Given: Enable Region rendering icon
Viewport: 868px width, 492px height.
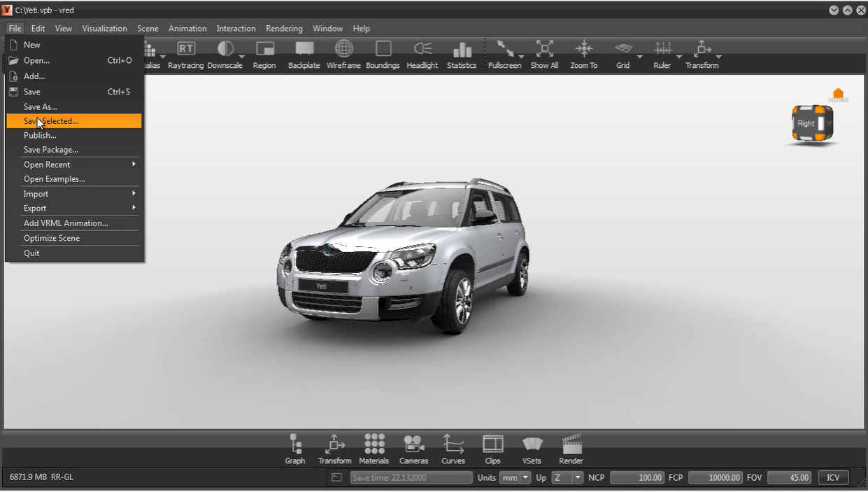Looking at the screenshot, I should coord(264,49).
